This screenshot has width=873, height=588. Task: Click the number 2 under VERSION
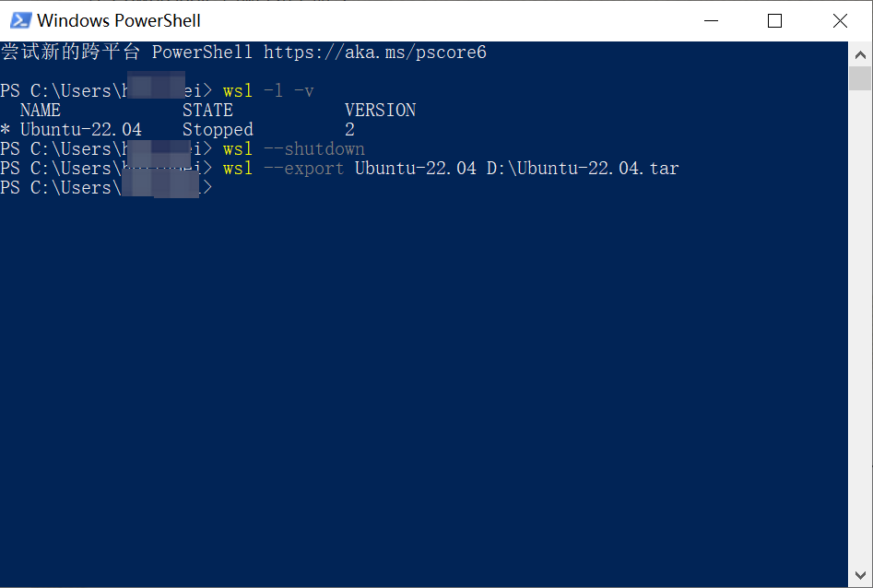(349, 129)
